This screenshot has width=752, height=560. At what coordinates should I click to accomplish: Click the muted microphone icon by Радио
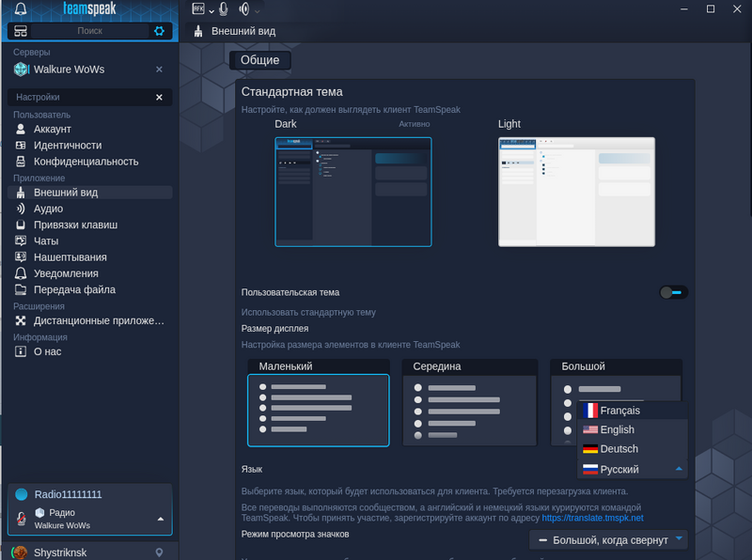21,519
